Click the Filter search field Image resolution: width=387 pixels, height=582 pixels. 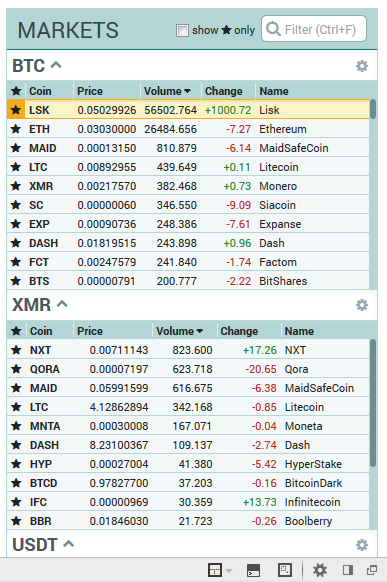[x=314, y=29]
